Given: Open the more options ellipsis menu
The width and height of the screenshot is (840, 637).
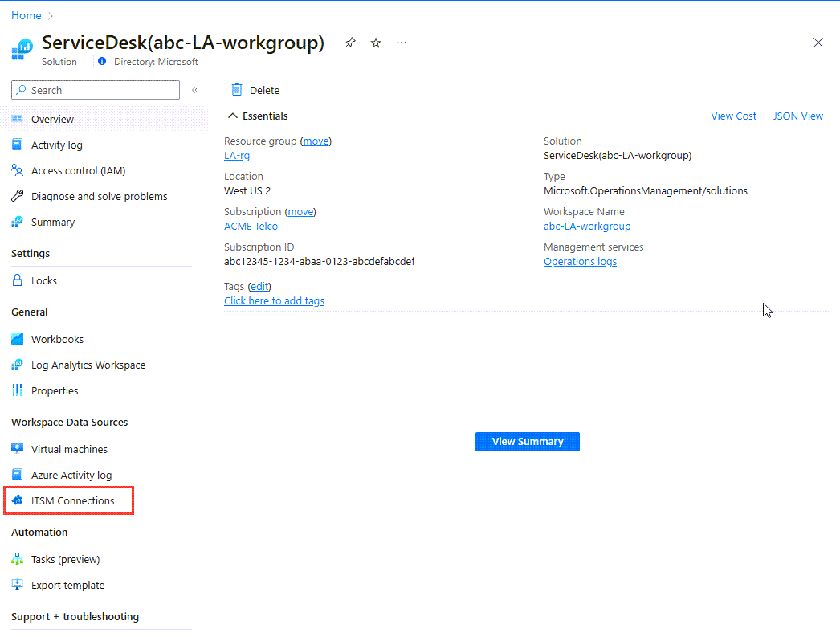Looking at the screenshot, I should click(x=402, y=43).
